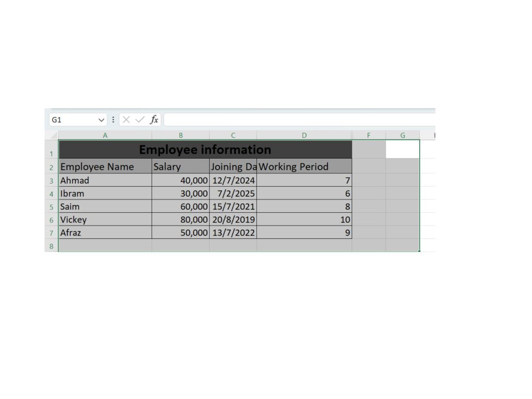Select row 7 header
The height and width of the screenshot is (399, 532).
tap(52, 232)
